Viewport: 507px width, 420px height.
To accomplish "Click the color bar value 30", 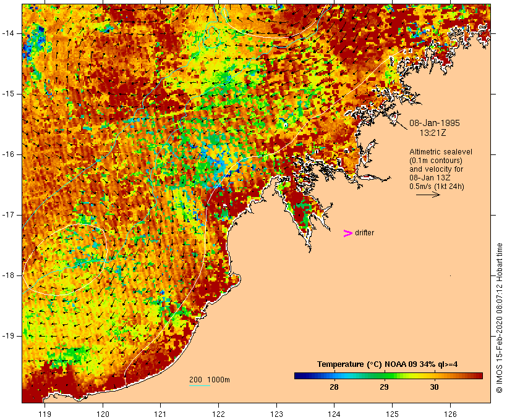I will tap(434, 387).
